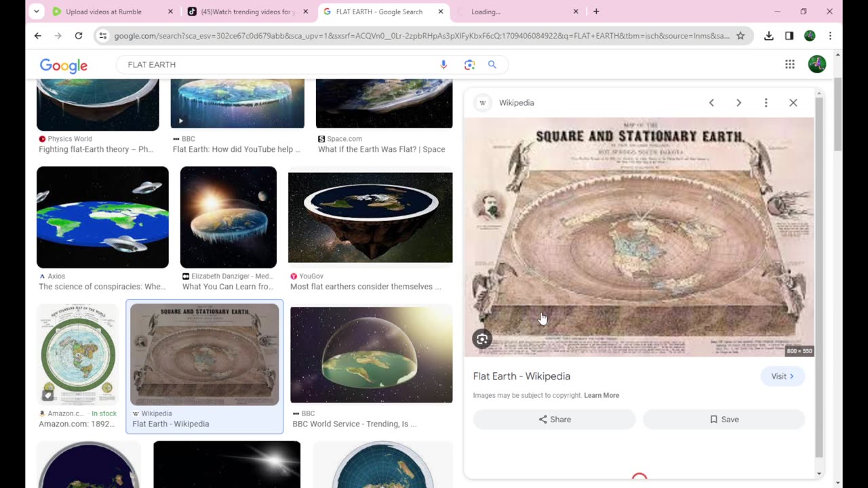Screen dimensions: 868x488
Task: Save the previewed image
Action: click(724, 420)
